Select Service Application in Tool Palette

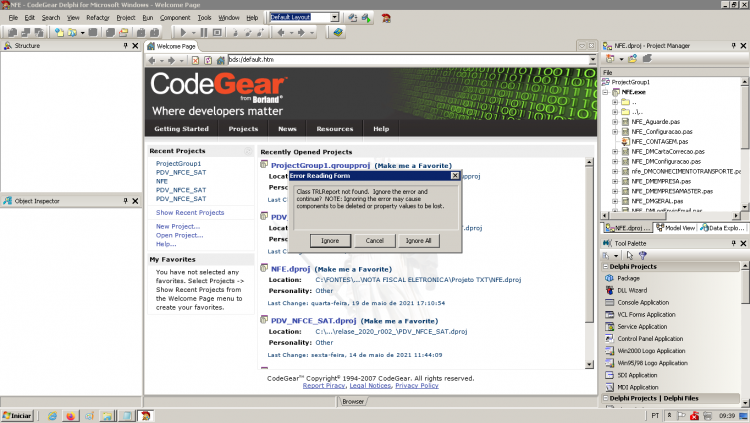(x=641, y=327)
